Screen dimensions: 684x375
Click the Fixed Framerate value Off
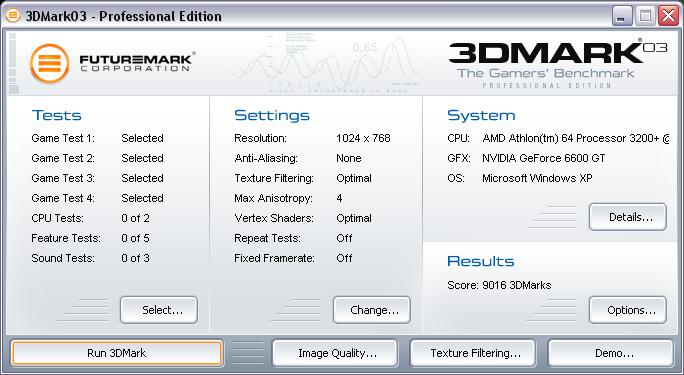[344, 258]
